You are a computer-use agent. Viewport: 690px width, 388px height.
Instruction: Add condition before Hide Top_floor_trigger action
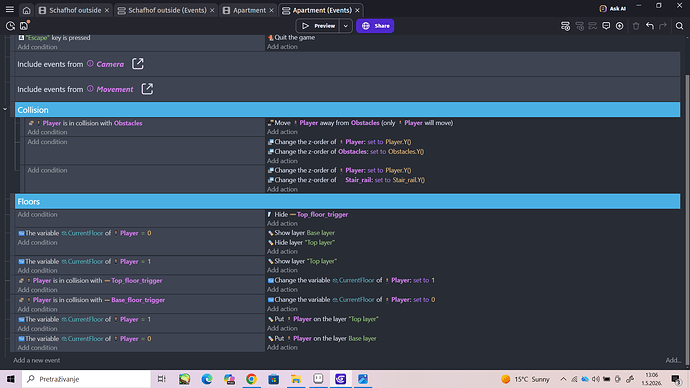[37, 214]
